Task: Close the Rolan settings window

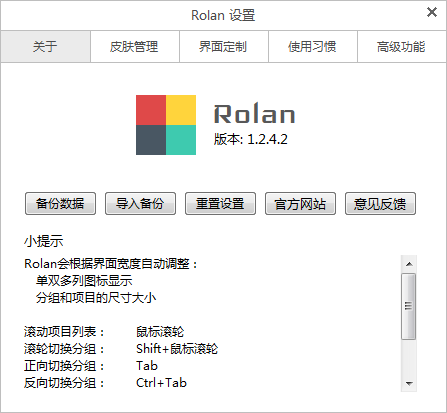Action: (x=432, y=12)
